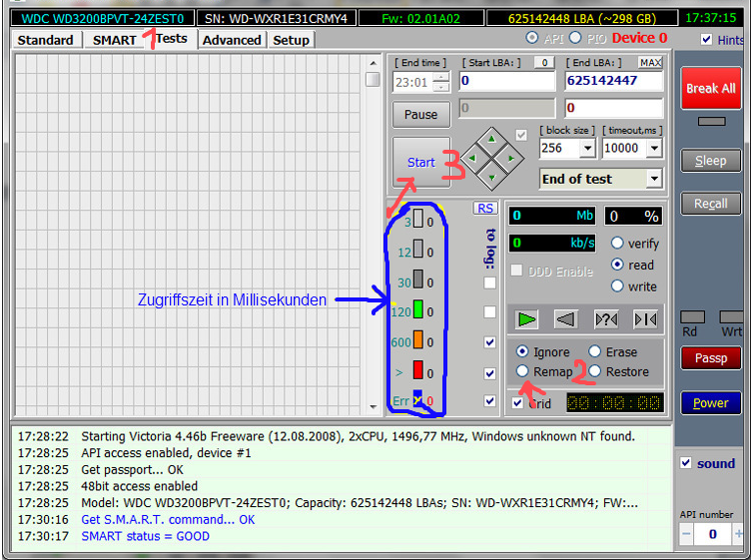This screenshot has height=560, width=752.
Task: Switch to the Setup tab
Action: [x=291, y=40]
